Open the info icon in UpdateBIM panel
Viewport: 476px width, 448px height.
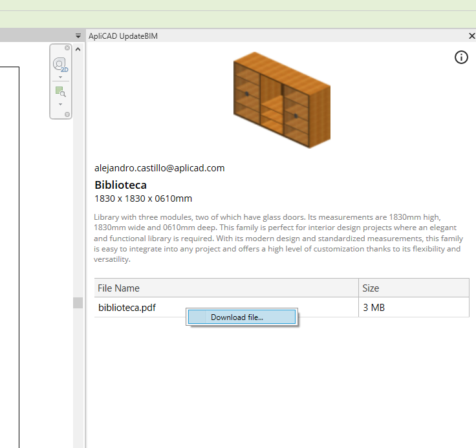(461, 57)
